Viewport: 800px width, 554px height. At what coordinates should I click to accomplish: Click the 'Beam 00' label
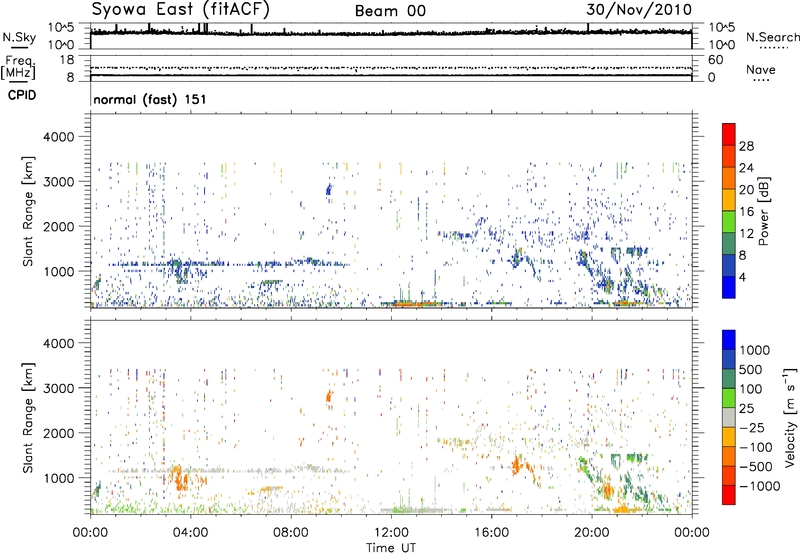pos(390,11)
